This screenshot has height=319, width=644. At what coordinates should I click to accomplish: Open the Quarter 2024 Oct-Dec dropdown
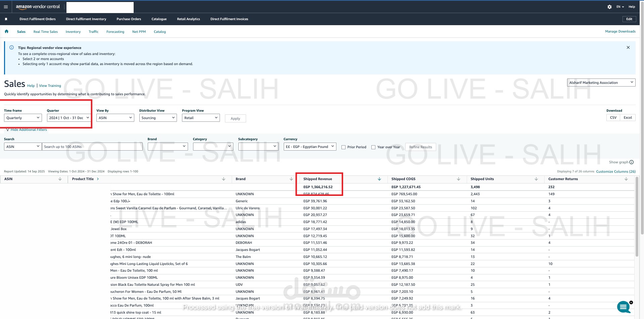point(69,118)
